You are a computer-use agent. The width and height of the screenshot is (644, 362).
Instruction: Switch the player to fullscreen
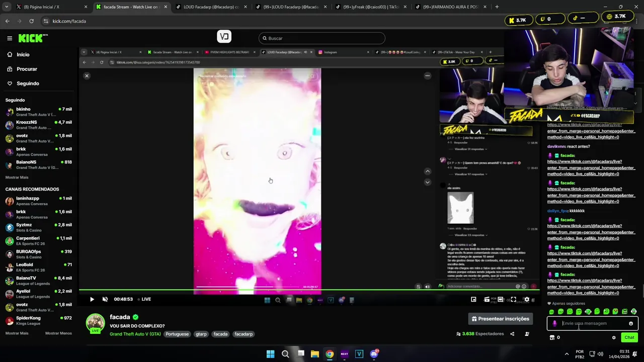click(x=513, y=299)
